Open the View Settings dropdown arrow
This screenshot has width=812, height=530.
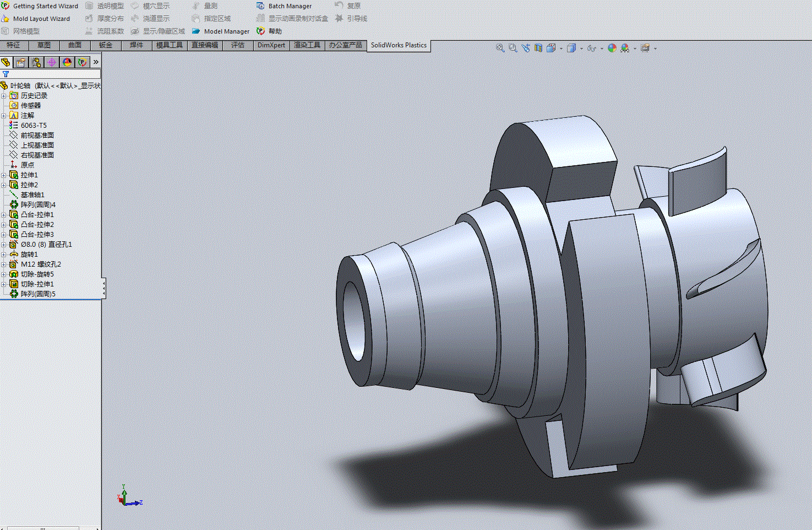pos(655,48)
